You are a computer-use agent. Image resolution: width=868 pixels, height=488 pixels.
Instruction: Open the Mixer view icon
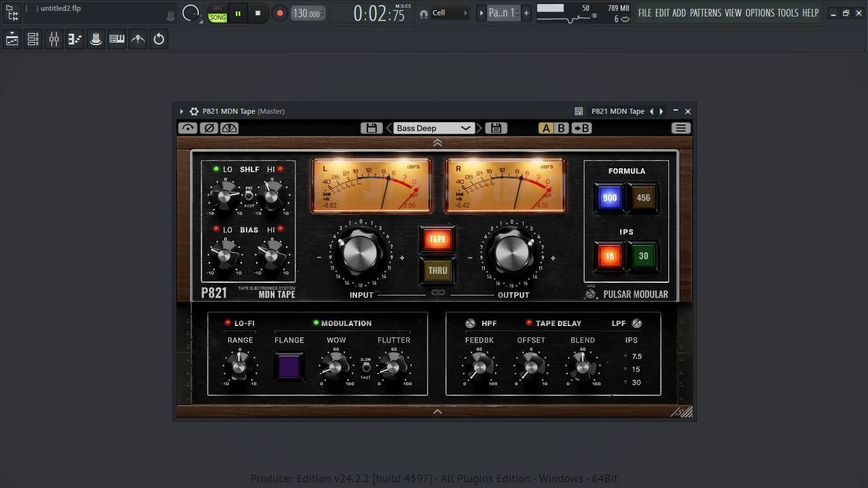tap(54, 39)
